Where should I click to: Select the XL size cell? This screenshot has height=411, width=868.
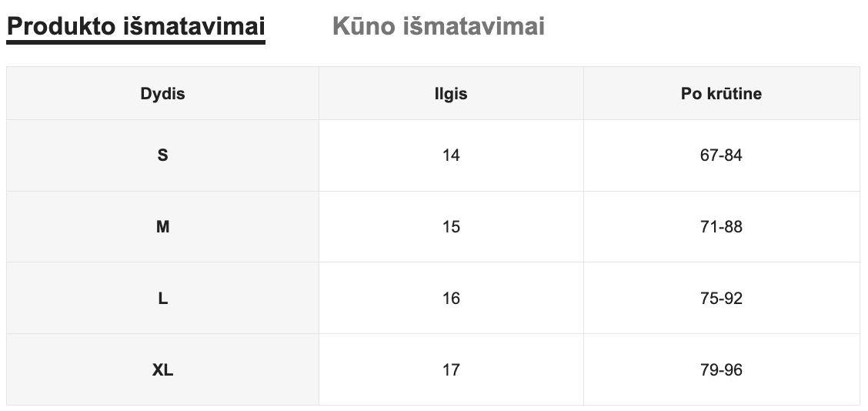click(x=162, y=370)
